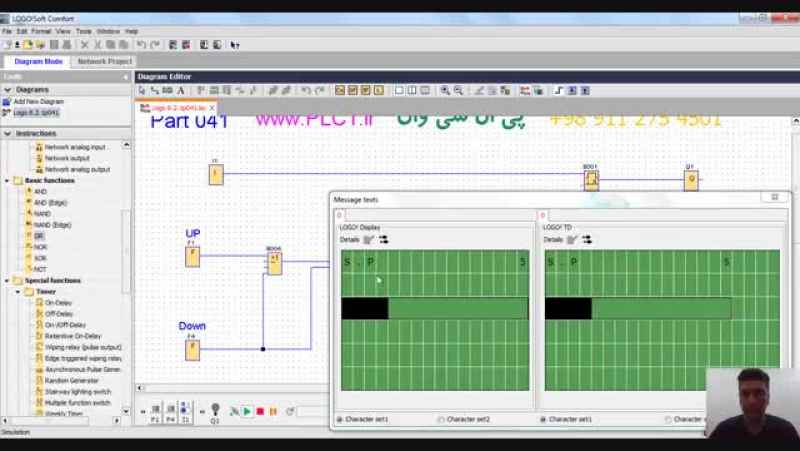Select the XOR basic function
The height and width of the screenshot is (451, 800).
point(40,258)
